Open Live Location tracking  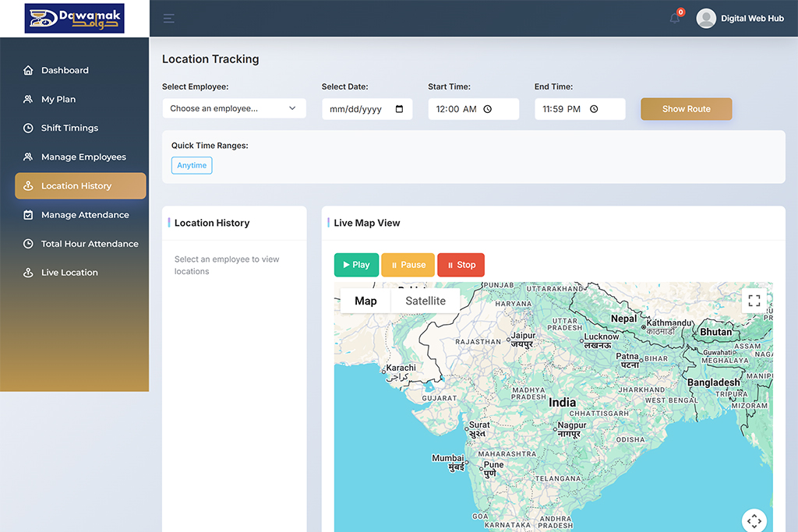click(70, 272)
